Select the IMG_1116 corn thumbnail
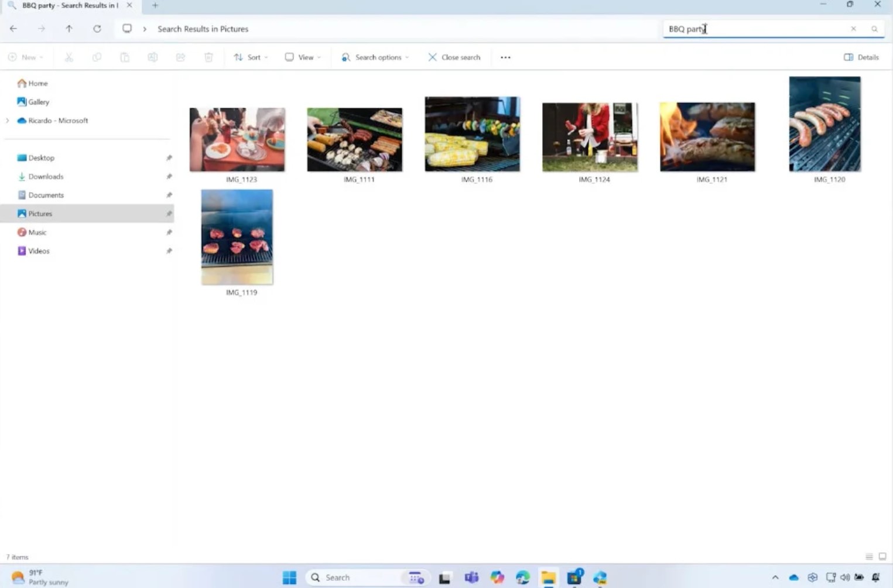The height and width of the screenshot is (588, 893). coord(472,135)
